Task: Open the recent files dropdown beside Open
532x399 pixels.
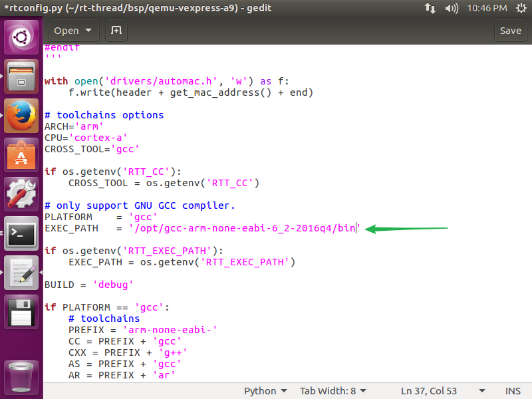Action: 87,30
